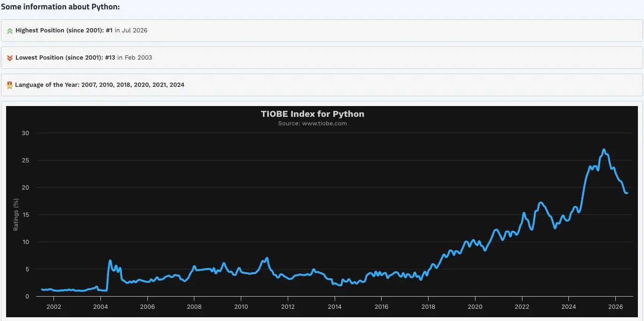Click the 2008 x-axis label
This screenshot has width=644, height=321.
194,306
